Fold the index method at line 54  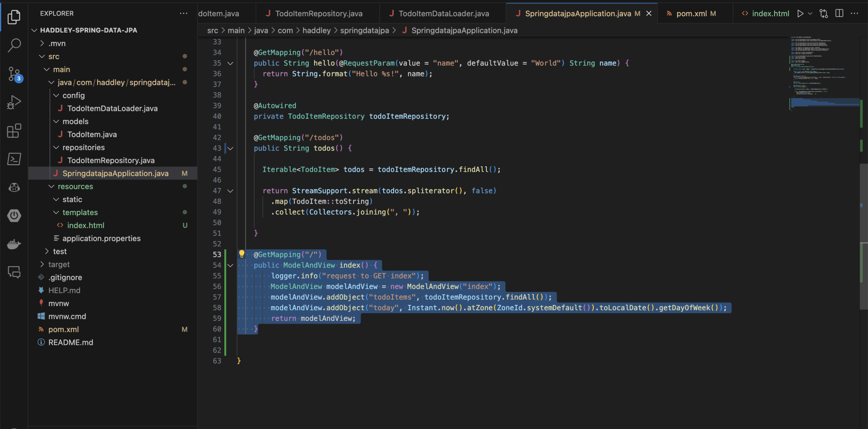click(230, 266)
